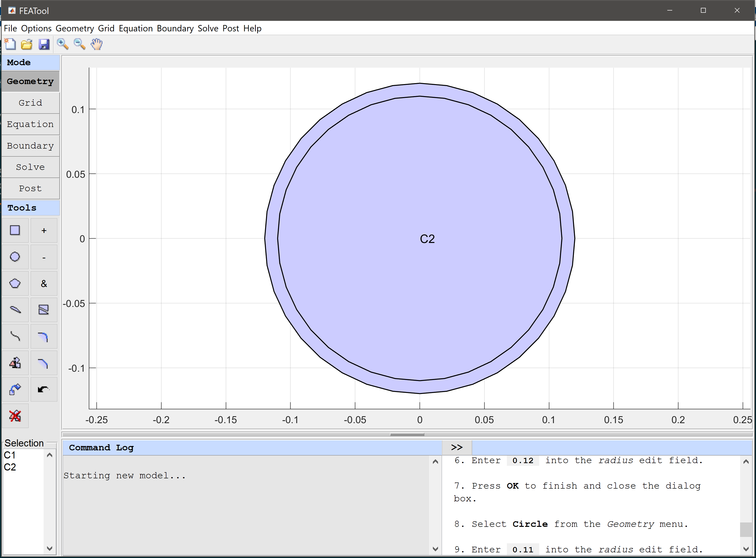Click the New Model toolbar icon
Image resolution: width=756 pixels, height=558 pixels.
pos(10,44)
